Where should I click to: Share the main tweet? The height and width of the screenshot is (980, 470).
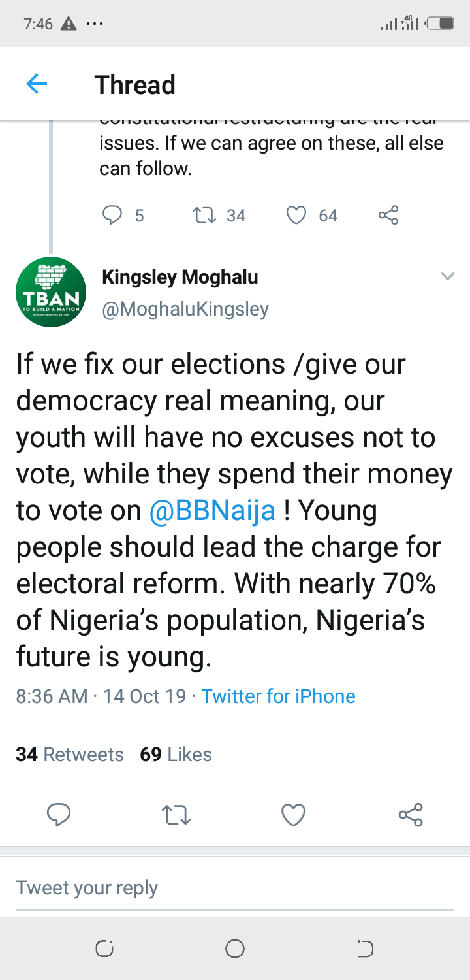(x=411, y=814)
